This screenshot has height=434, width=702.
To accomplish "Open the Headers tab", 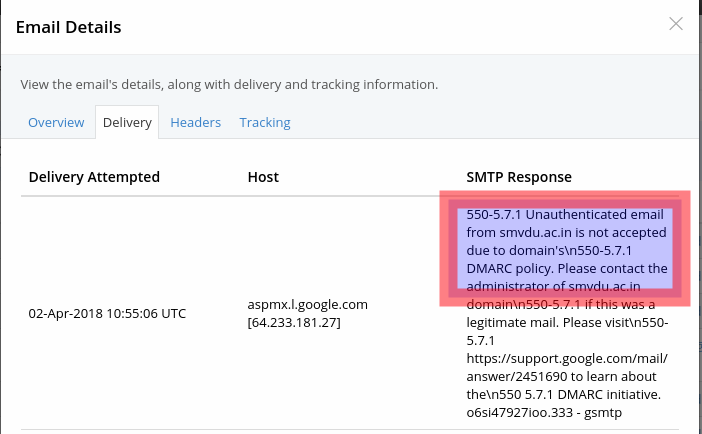I will 195,123.
